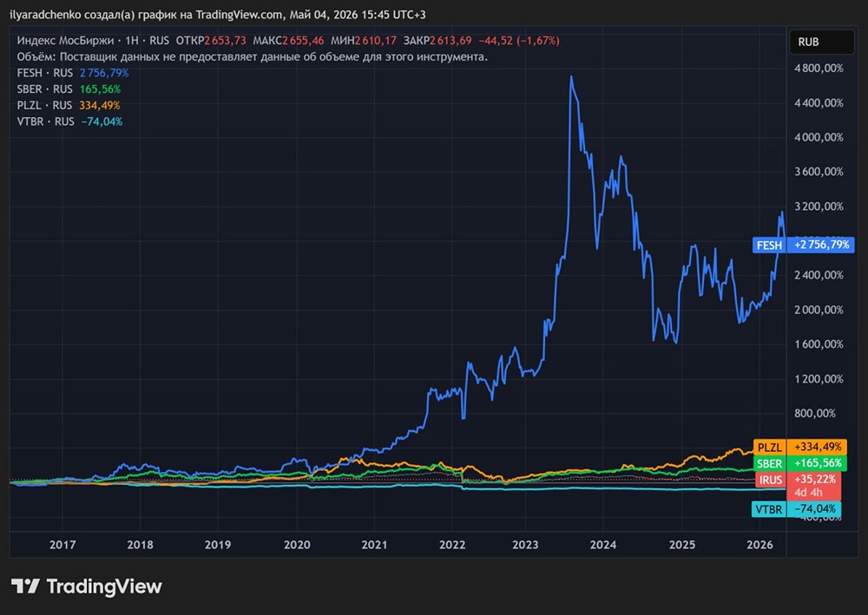This screenshot has height=615, width=868.
Task: Click the 2024 label on time axis
Action: [603, 545]
